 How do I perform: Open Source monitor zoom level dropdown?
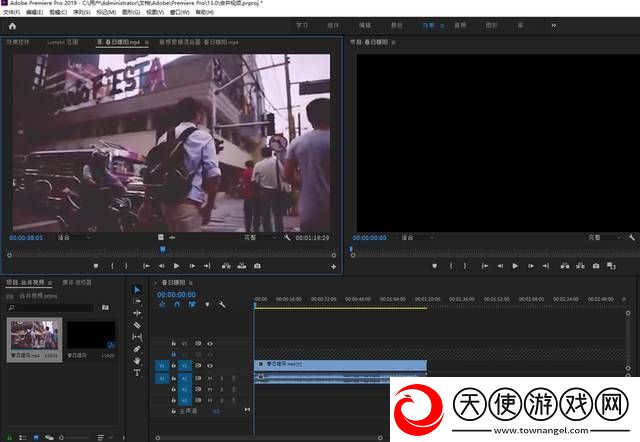pos(74,238)
